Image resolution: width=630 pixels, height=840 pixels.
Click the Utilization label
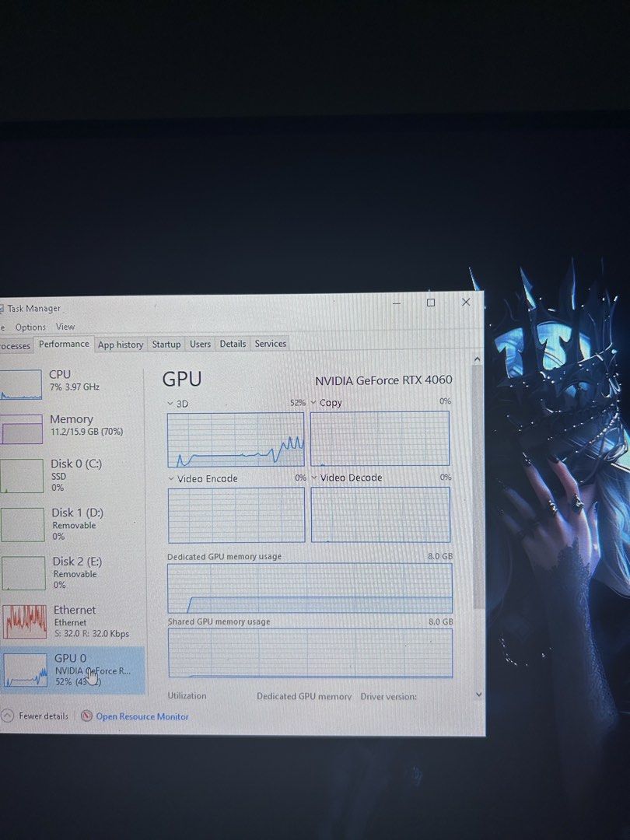coord(187,695)
